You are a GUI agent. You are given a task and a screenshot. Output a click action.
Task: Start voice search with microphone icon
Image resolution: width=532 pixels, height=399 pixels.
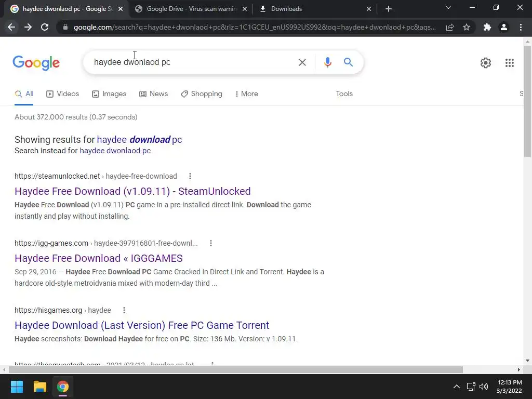[327, 62]
